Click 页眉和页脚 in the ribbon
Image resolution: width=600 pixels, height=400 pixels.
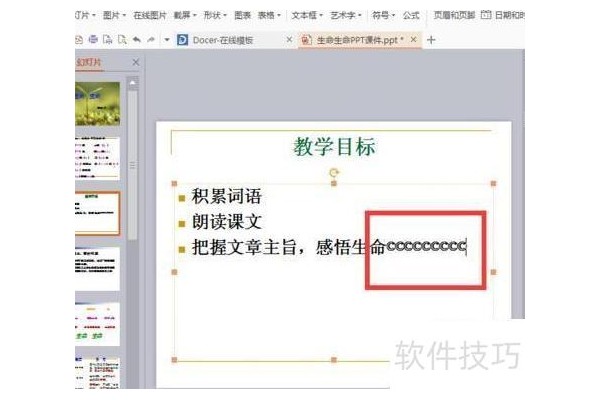tap(454, 15)
